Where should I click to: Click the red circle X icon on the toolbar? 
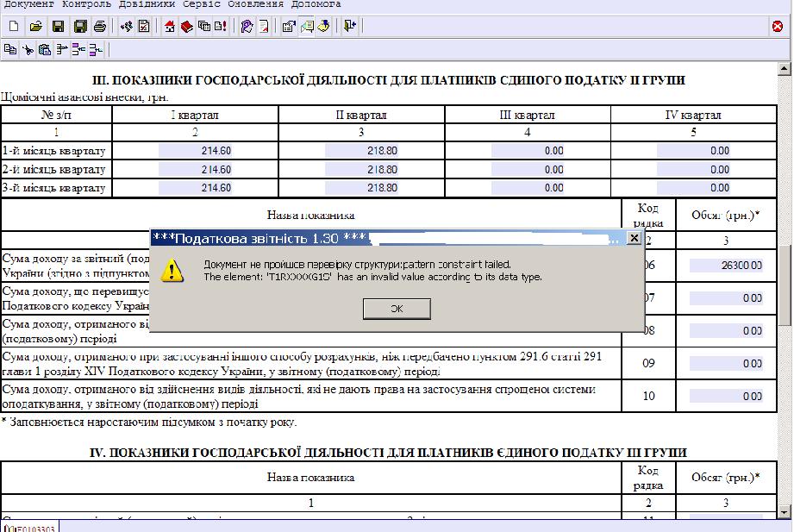[x=778, y=27]
